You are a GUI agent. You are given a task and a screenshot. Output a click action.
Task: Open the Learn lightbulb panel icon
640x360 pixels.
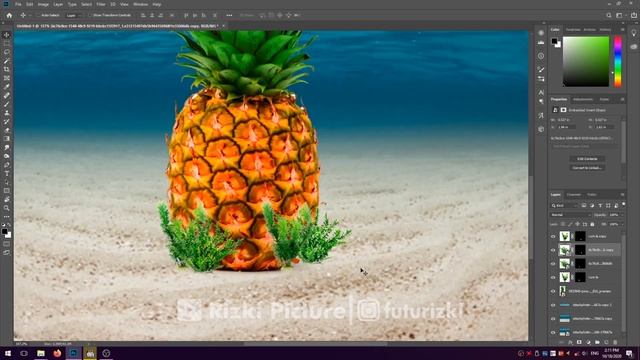tap(633, 33)
